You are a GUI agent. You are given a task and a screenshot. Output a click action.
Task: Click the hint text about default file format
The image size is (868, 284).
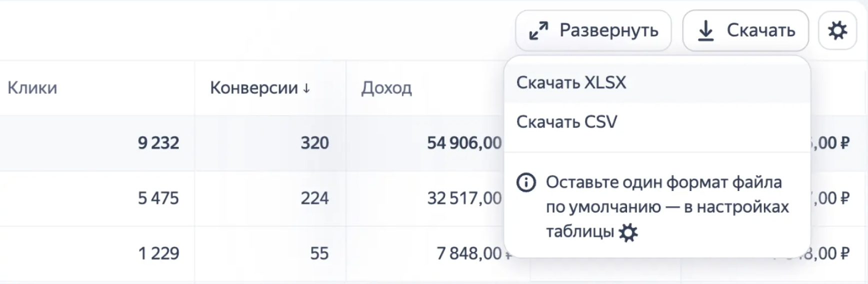667,207
